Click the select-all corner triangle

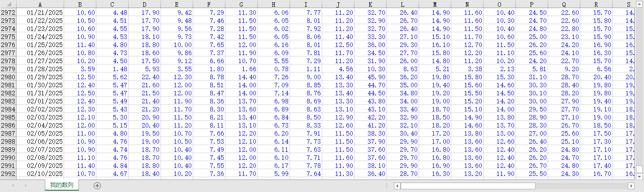pyautogui.click(x=8, y=4)
